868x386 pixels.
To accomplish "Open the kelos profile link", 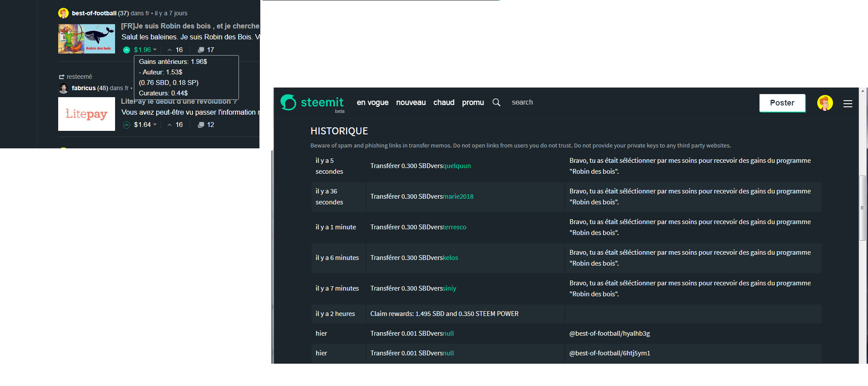I will coord(451,258).
